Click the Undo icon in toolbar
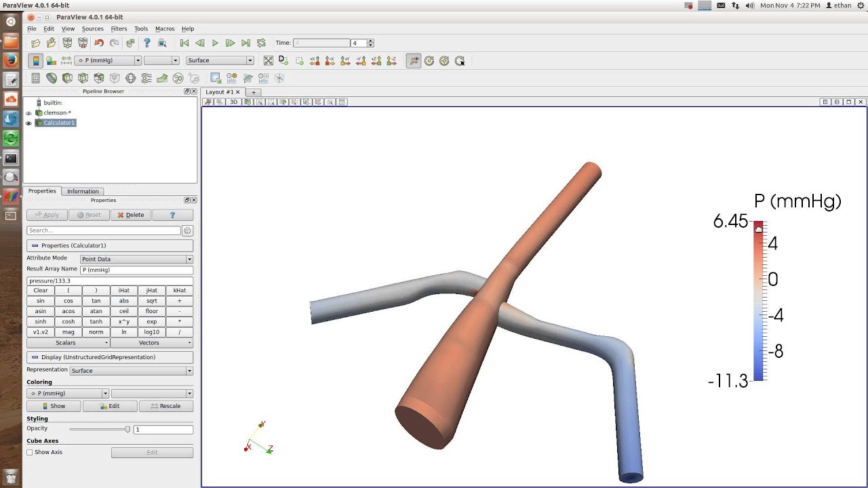 pos(99,43)
